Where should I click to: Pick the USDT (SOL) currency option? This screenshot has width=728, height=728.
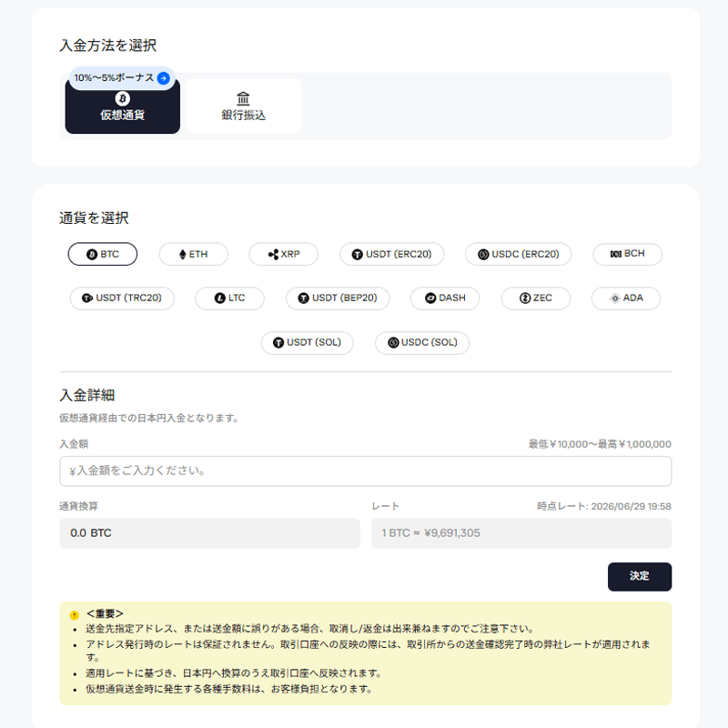tap(307, 343)
